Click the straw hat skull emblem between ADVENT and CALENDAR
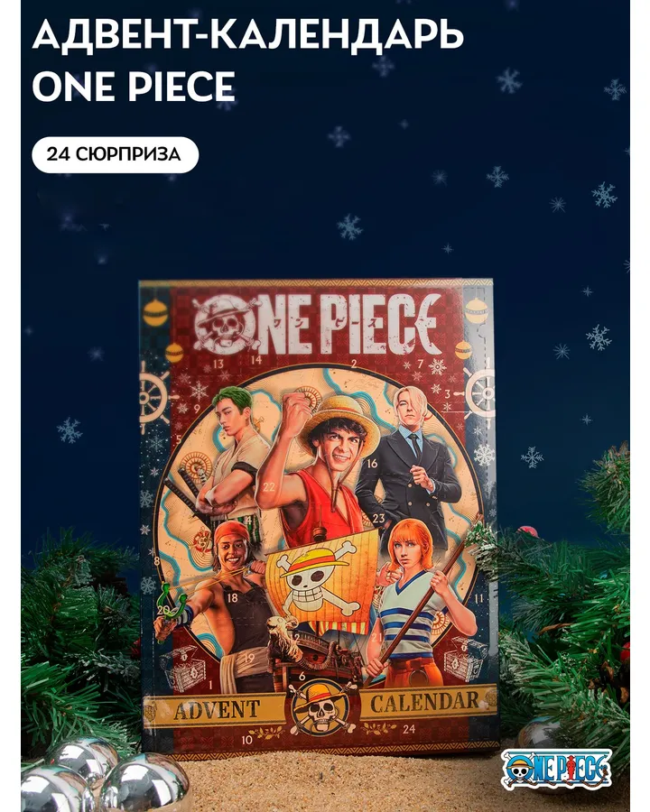Image resolution: width=650 pixels, height=812 pixels. (321, 708)
